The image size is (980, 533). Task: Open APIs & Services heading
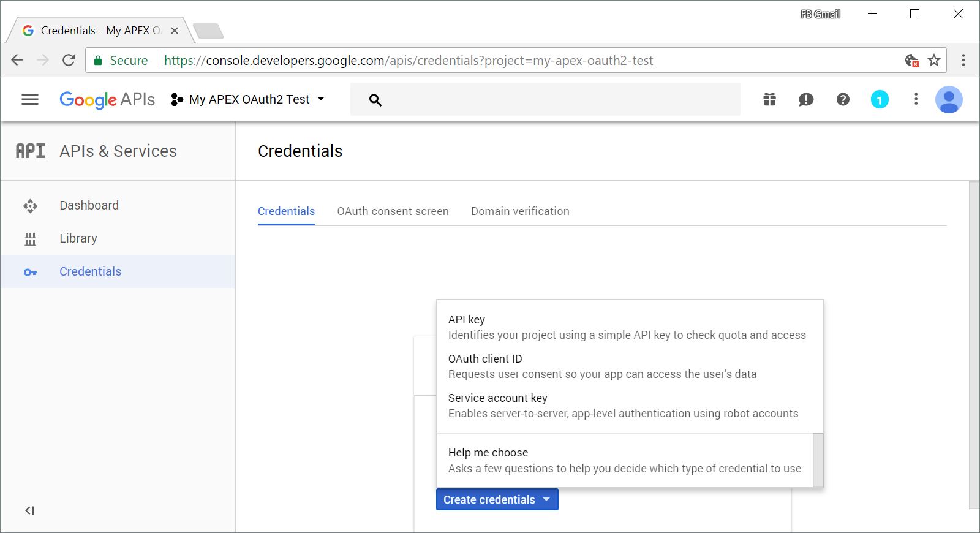click(x=118, y=151)
